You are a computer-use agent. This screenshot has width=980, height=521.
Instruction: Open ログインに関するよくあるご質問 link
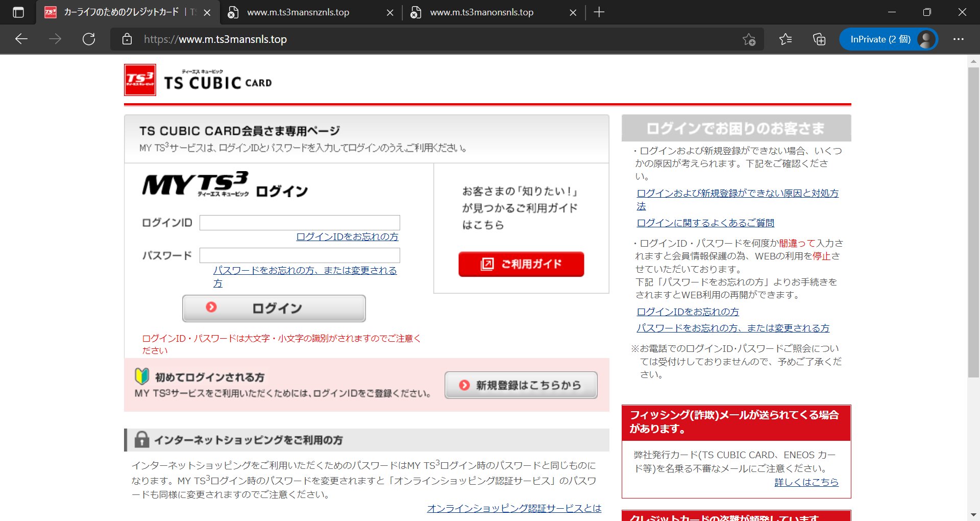click(705, 223)
